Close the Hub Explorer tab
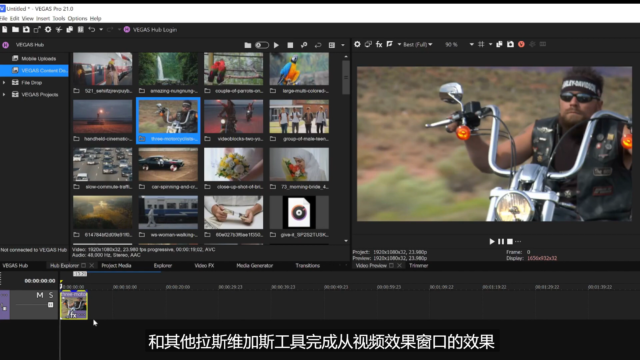 (91, 266)
